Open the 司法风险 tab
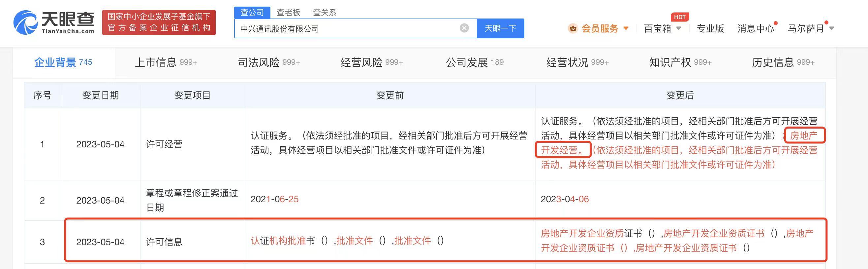The image size is (868, 269). 269,62
